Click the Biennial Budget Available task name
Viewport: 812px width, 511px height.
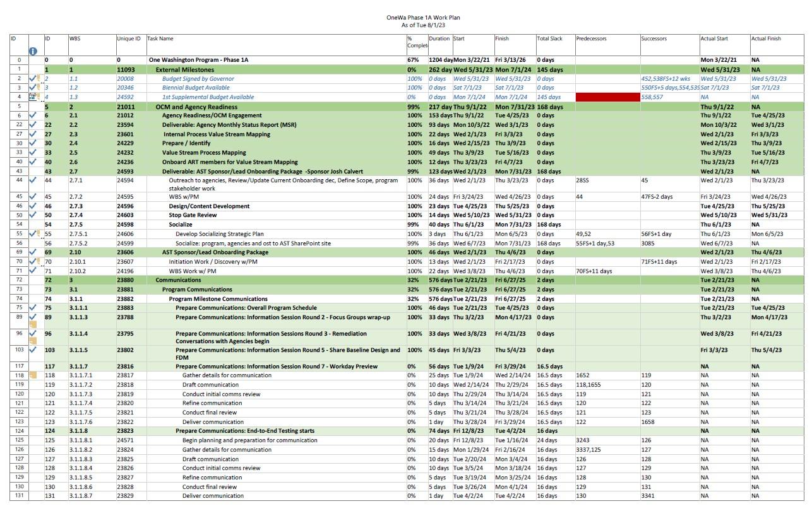coord(196,88)
